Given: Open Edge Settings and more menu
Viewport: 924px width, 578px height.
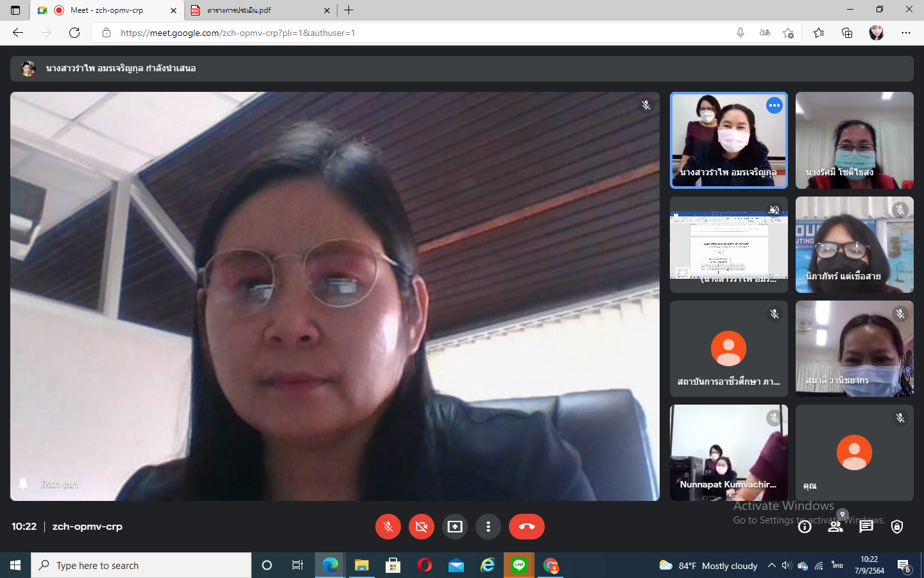Looking at the screenshot, I should 906,33.
